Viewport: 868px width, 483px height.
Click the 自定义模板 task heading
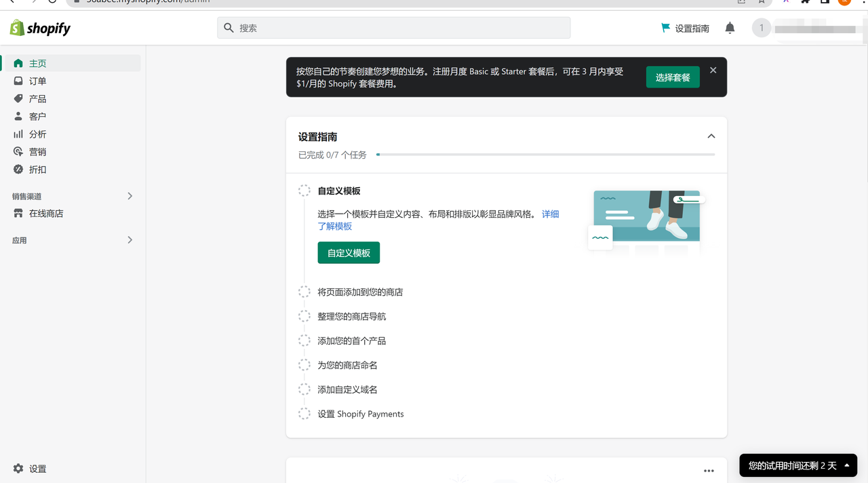(x=339, y=191)
